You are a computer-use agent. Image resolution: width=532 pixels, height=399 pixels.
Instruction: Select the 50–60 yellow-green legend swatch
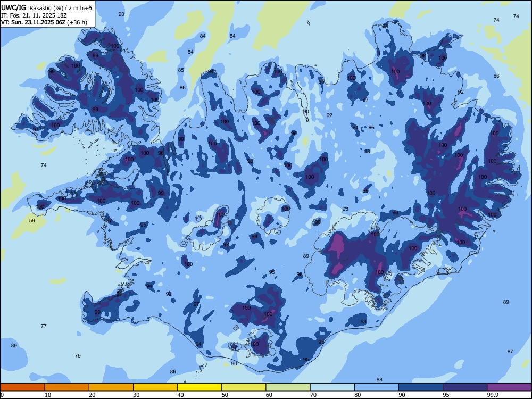[244, 387]
